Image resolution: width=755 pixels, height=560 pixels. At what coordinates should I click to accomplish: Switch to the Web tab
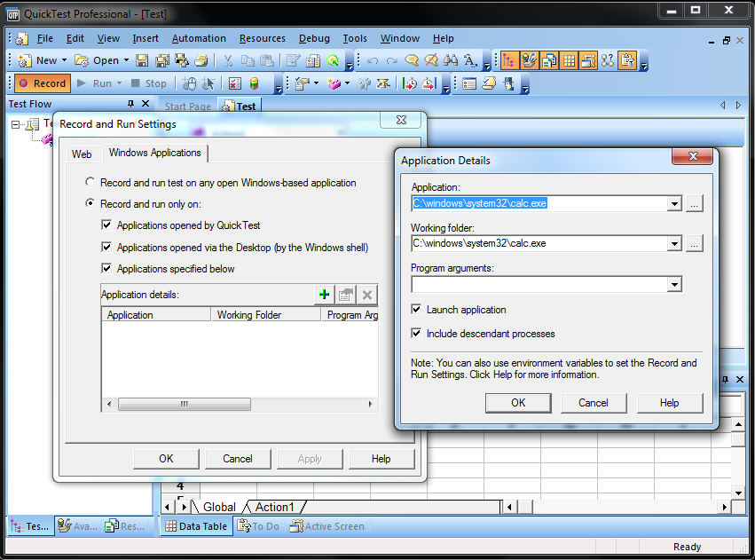click(x=82, y=154)
